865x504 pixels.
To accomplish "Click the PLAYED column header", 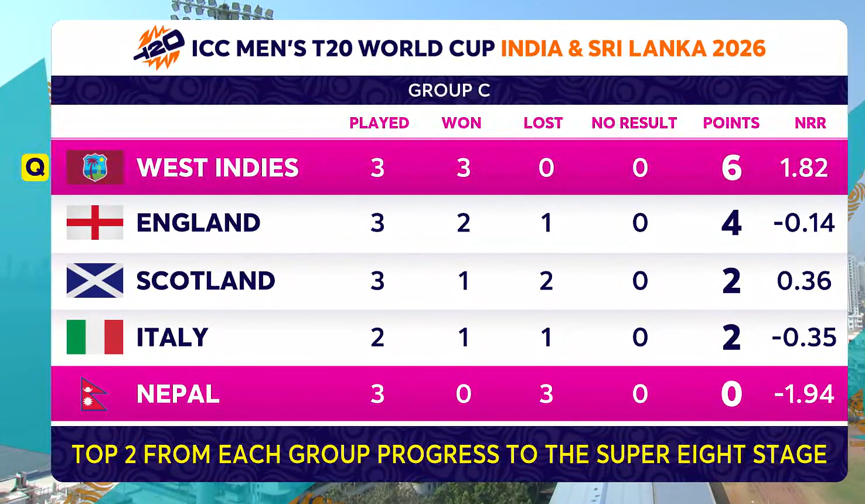I will 379,123.
